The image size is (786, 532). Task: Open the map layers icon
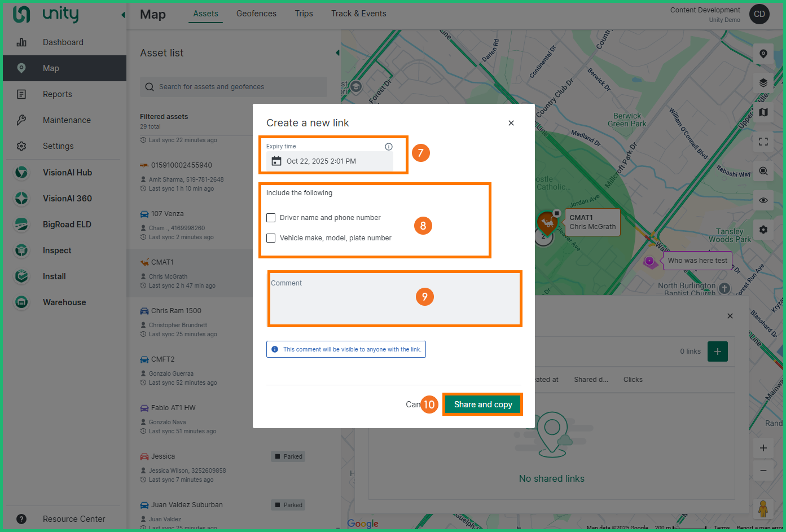pyautogui.click(x=763, y=83)
